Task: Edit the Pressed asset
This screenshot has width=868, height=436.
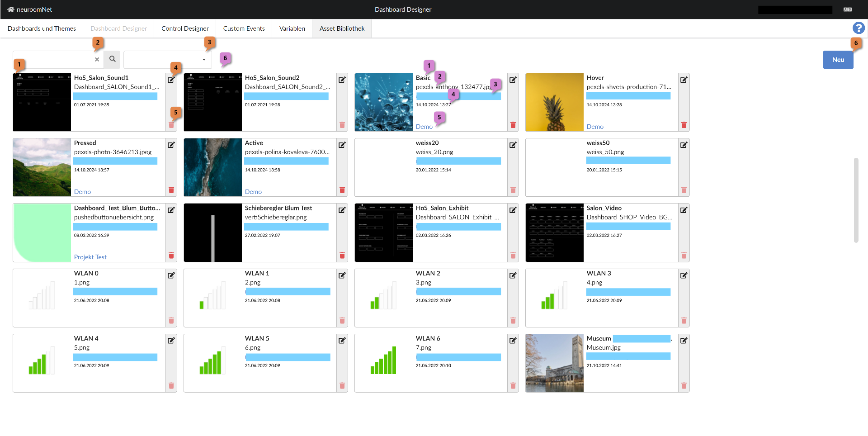Action: (x=171, y=145)
